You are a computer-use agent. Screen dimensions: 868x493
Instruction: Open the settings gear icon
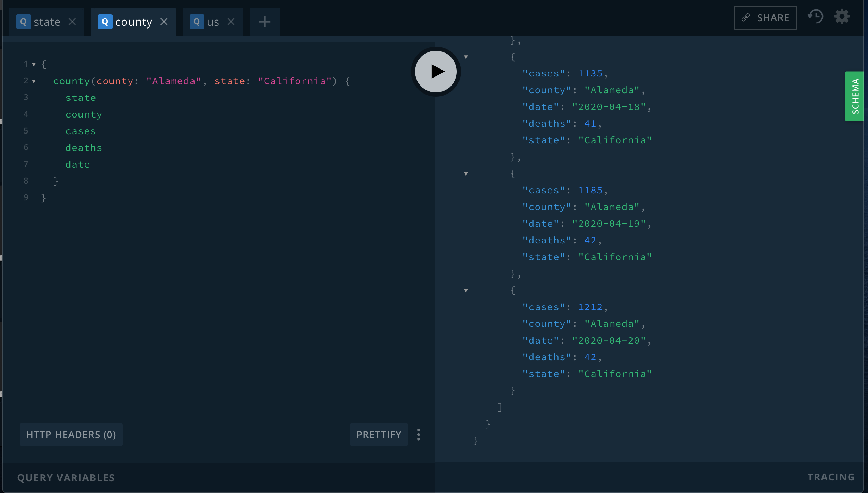point(842,17)
